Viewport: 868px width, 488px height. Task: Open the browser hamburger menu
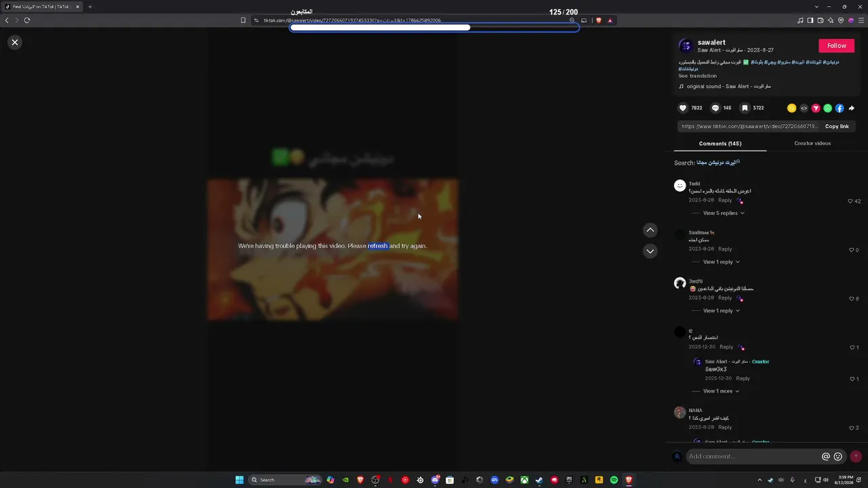click(861, 20)
